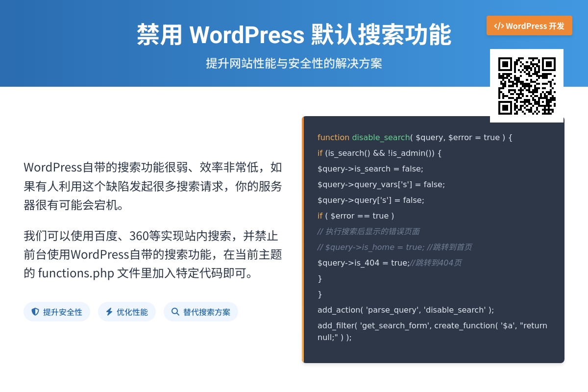Click the code line function disable_search
Viewport: 588px width, 392px height.
(415, 137)
